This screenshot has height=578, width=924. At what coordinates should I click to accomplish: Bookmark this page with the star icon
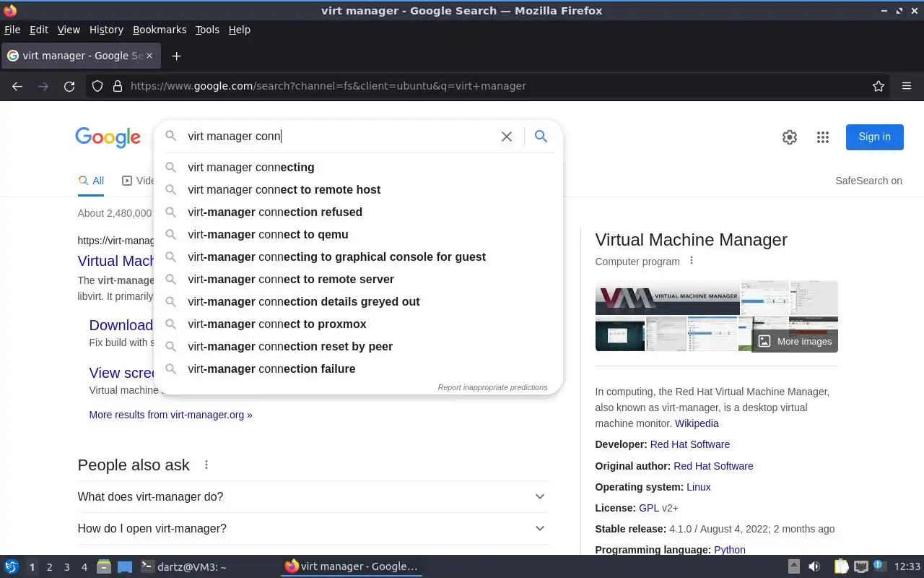879,86
